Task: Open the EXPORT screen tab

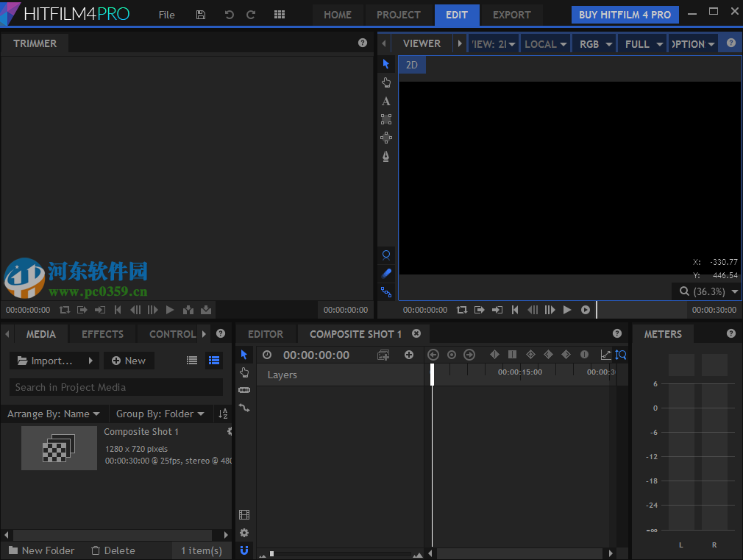Action: coord(511,15)
